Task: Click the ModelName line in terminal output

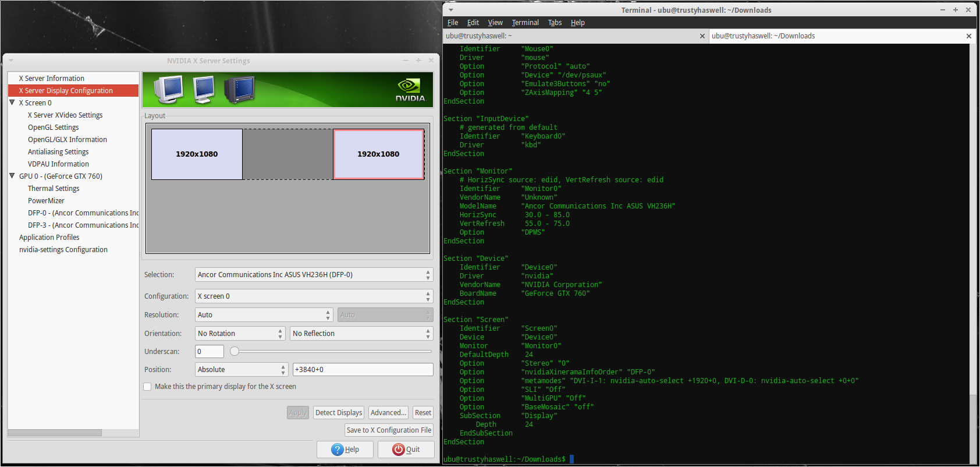Action: coord(567,206)
